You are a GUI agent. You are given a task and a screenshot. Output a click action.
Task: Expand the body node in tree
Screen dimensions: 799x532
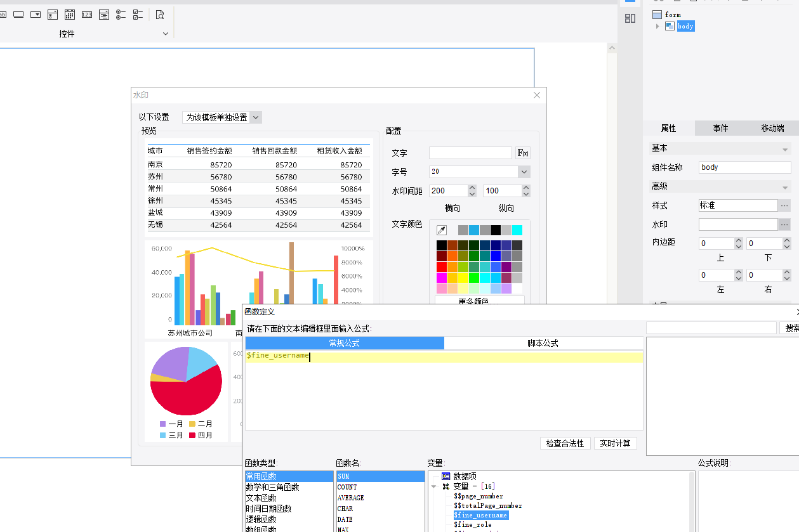coord(657,26)
